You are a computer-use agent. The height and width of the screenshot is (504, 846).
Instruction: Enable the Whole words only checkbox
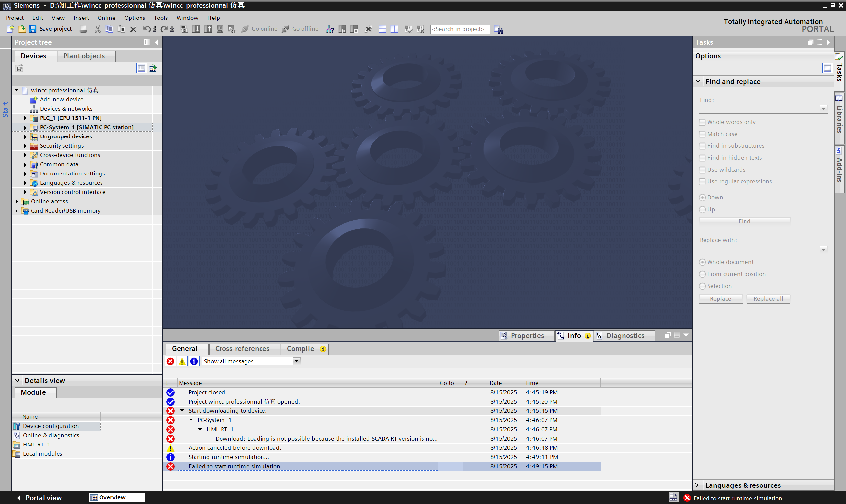702,122
